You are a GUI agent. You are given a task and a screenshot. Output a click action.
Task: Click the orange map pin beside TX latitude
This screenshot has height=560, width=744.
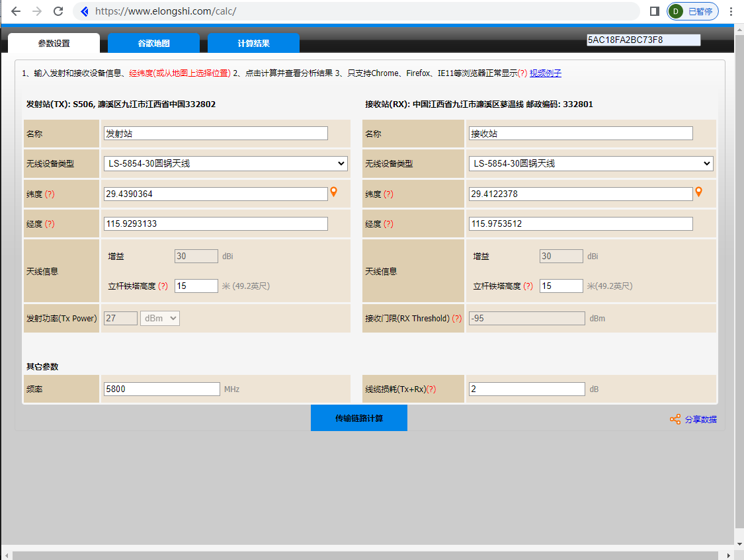click(x=334, y=192)
